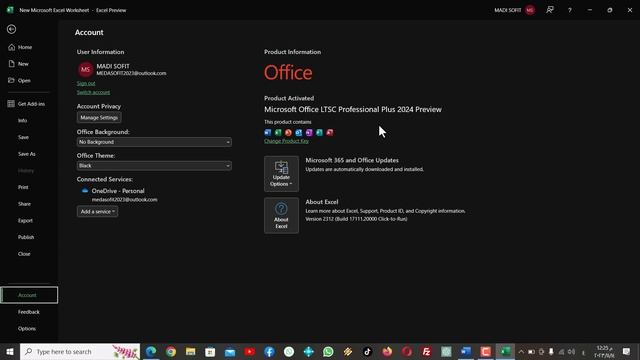Open the Mail app from the taskbar

tap(230, 351)
